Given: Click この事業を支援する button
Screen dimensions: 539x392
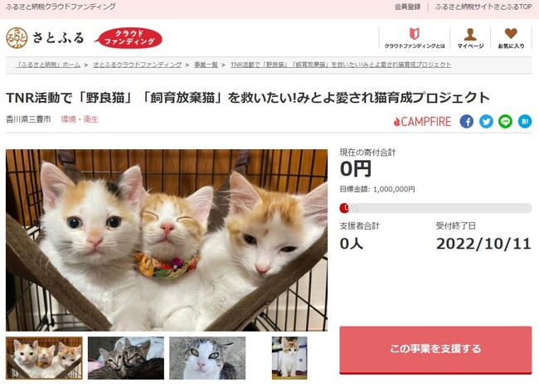Looking at the screenshot, I should [435, 350].
